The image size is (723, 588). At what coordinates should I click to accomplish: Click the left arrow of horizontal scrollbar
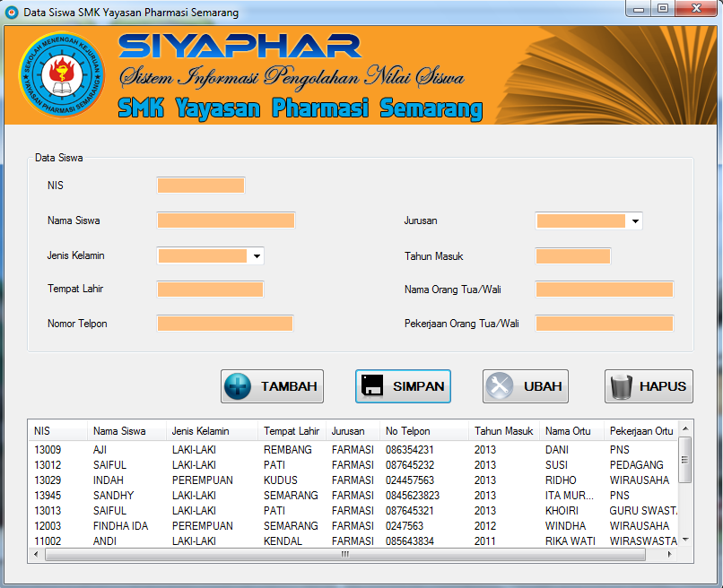pyautogui.click(x=36, y=554)
